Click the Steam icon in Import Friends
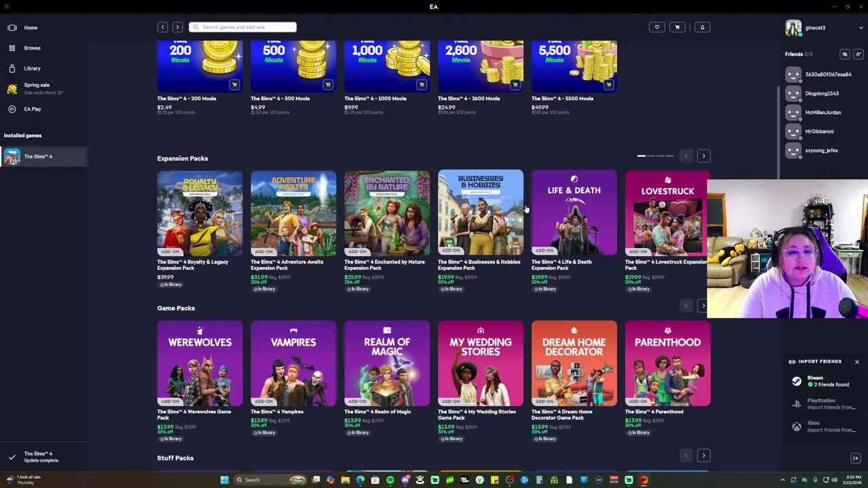Viewport: 868px width, 488px height. pos(797,382)
